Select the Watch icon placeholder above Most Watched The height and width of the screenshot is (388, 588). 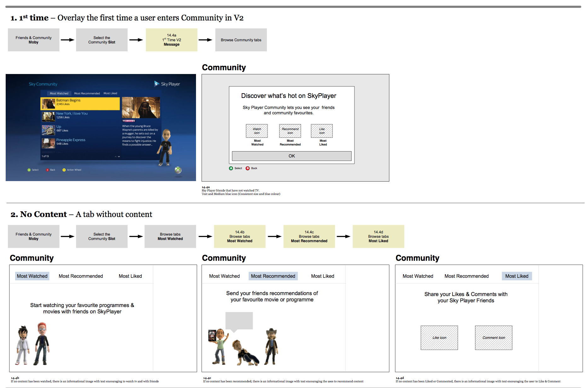tap(257, 131)
